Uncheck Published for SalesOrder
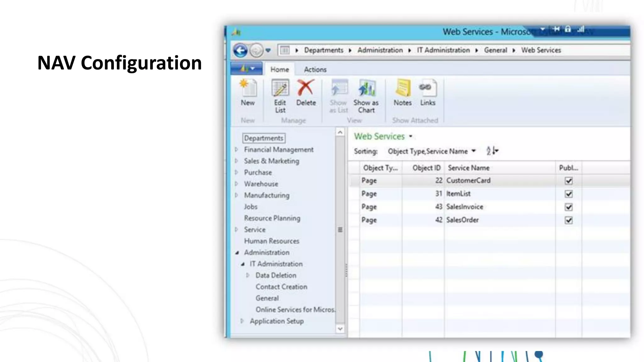Screen dimensions: 644x362 pyautogui.click(x=569, y=220)
